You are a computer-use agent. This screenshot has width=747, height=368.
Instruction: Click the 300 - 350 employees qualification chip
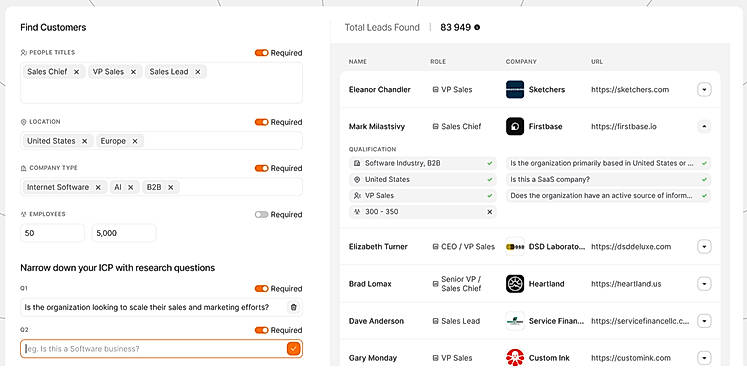point(423,212)
